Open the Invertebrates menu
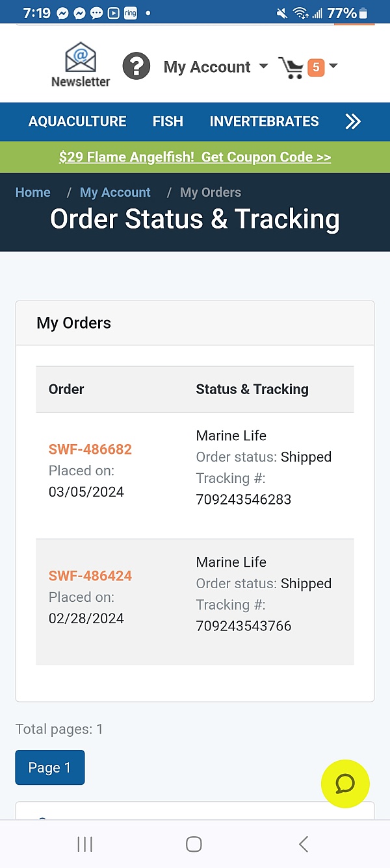390x868 pixels. [x=264, y=121]
